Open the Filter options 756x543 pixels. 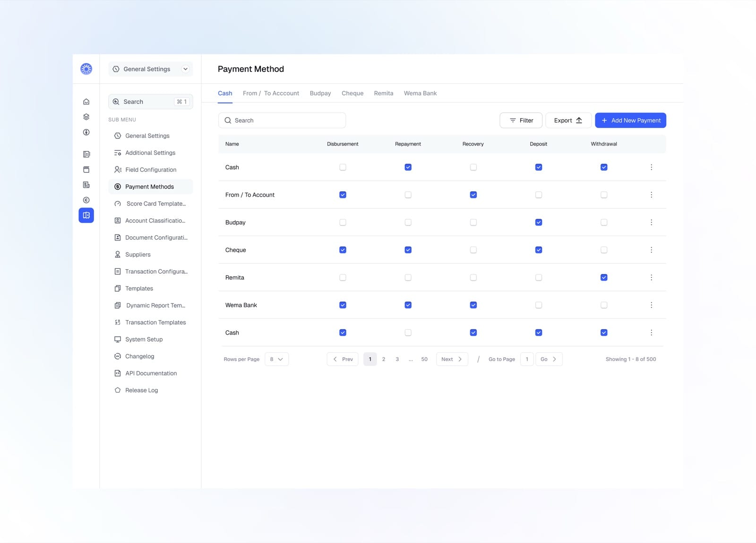coord(521,121)
